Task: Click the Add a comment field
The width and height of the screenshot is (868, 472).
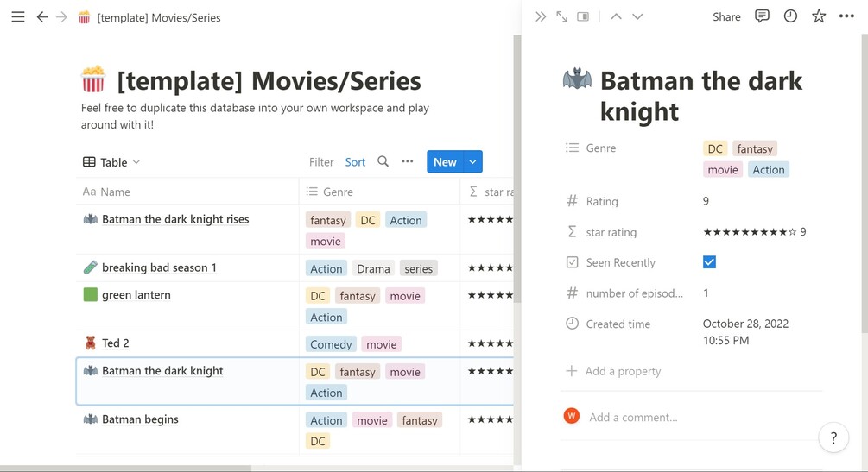Action: (x=633, y=417)
